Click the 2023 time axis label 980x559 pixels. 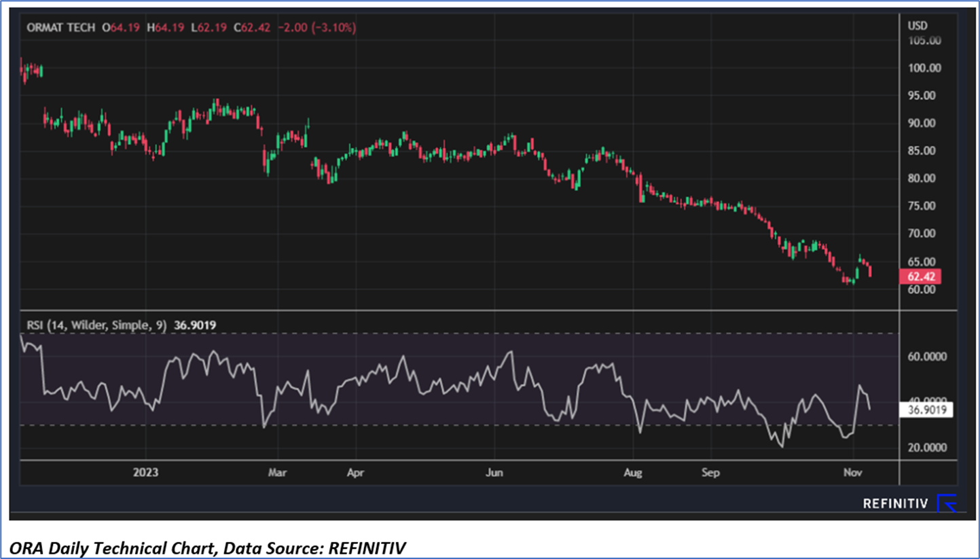click(x=146, y=471)
